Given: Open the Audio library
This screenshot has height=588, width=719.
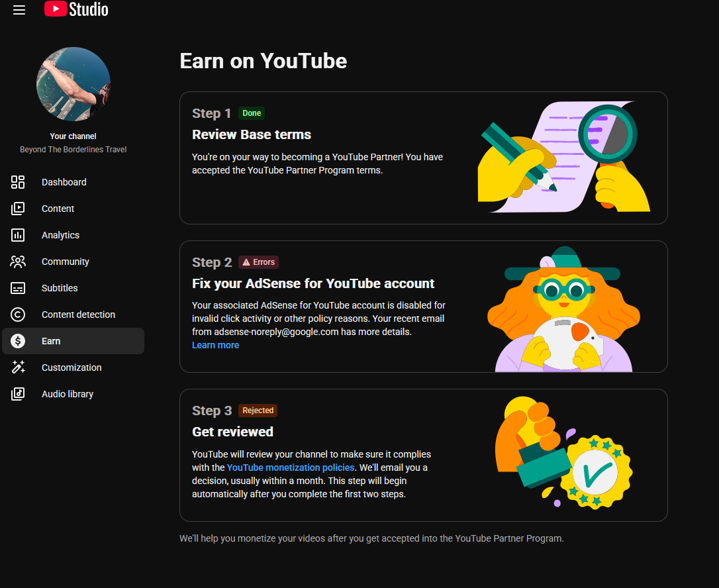Looking at the screenshot, I should pos(73,394).
